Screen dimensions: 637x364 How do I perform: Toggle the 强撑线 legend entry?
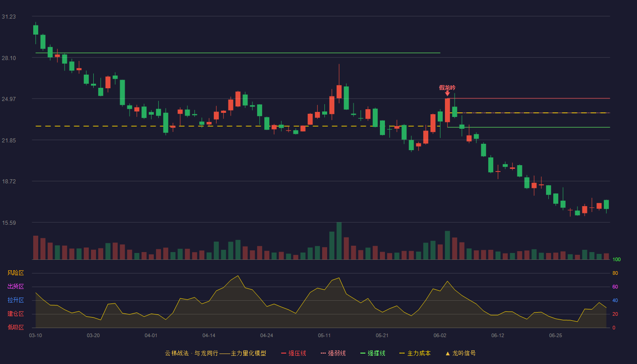click(x=373, y=353)
